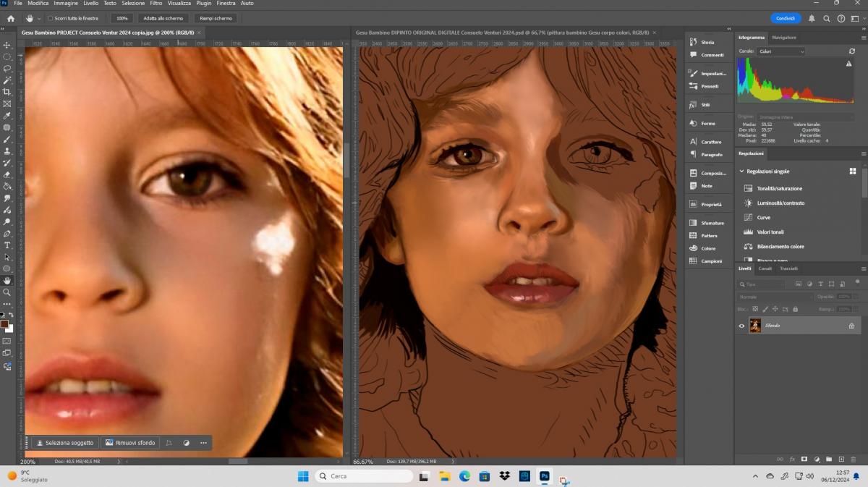Viewport: 868px width, 487px height.
Task: Open the layer filter Tipo dropdown
Action: click(x=761, y=284)
